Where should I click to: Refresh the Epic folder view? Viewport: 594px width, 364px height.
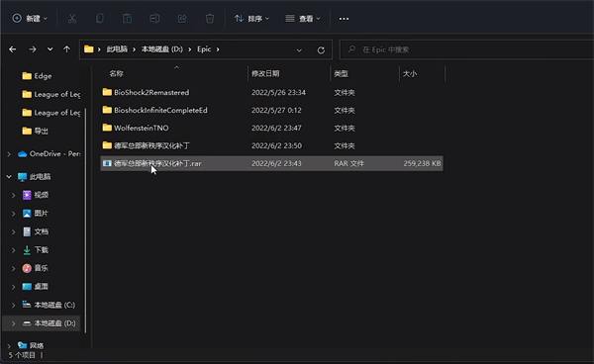321,49
